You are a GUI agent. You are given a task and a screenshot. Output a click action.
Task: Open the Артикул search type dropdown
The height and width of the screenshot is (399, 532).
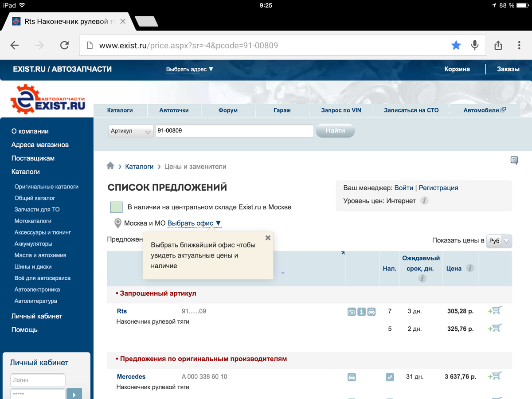131,131
